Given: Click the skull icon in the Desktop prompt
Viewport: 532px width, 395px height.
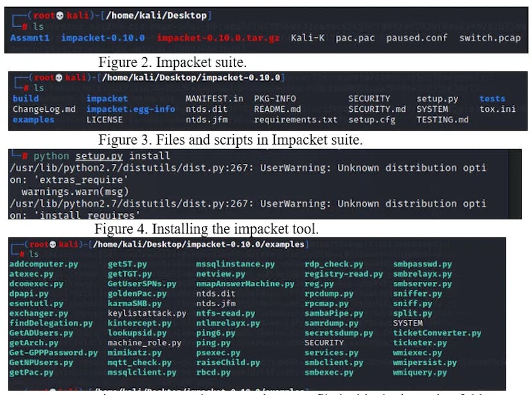Looking at the screenshot, I should coord(60,15).
